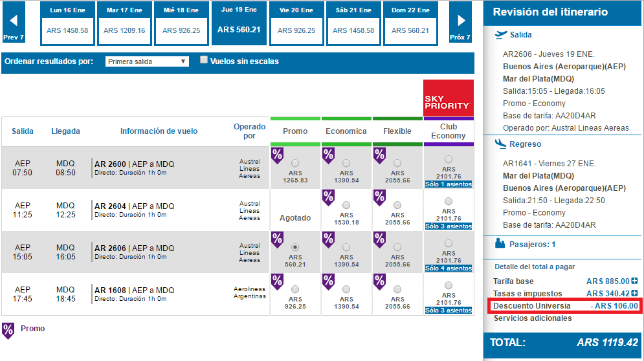Click the Pasajeros people icon
This screenshot has width=644, height=361.
point(500,243)
